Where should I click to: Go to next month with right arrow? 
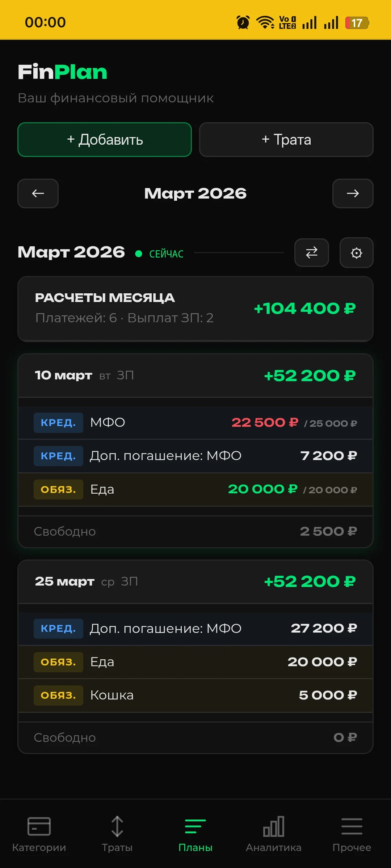point(353,193)
